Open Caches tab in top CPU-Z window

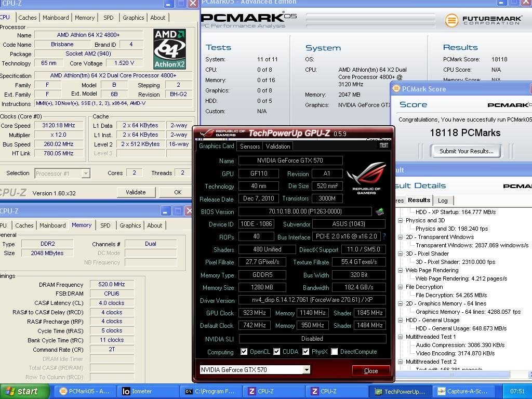pyautogui.click(x=27, y=18)
